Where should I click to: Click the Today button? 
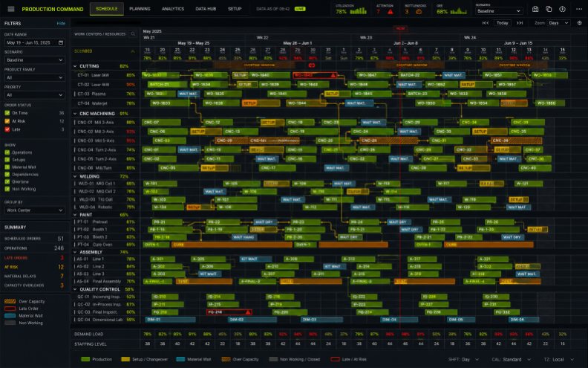(502, 23)
